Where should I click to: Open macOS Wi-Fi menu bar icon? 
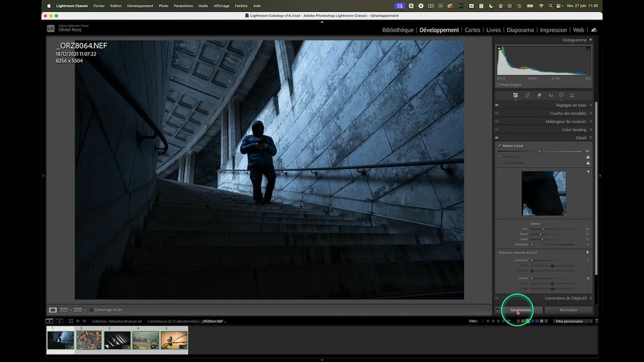click(541, 6)
